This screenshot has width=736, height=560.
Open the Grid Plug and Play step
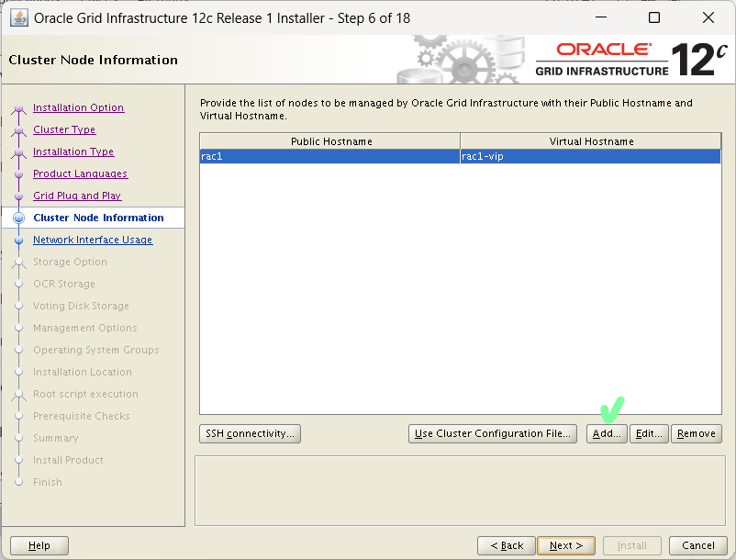(77, 196)
